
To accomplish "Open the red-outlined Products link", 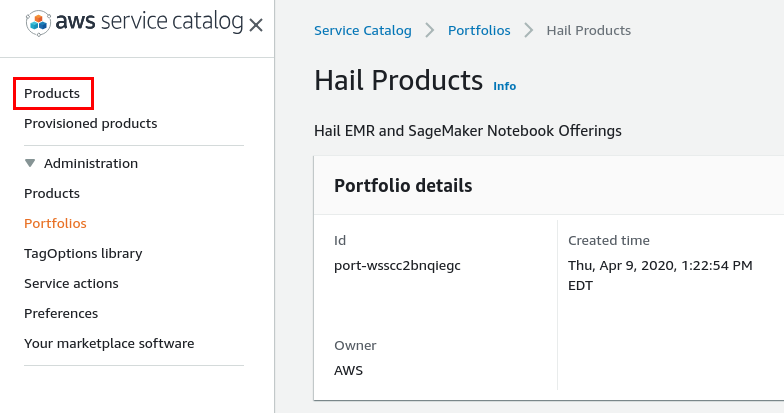I will coord(52,93).
